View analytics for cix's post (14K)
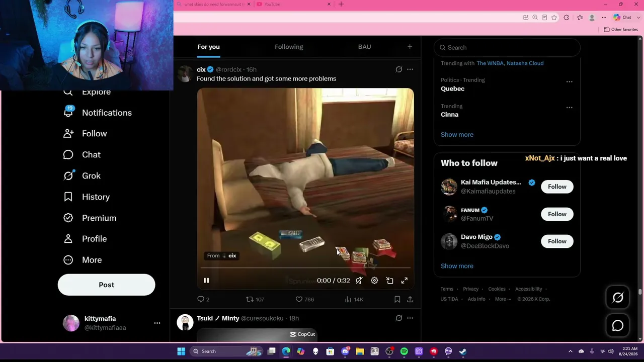 tap(354, 299)
